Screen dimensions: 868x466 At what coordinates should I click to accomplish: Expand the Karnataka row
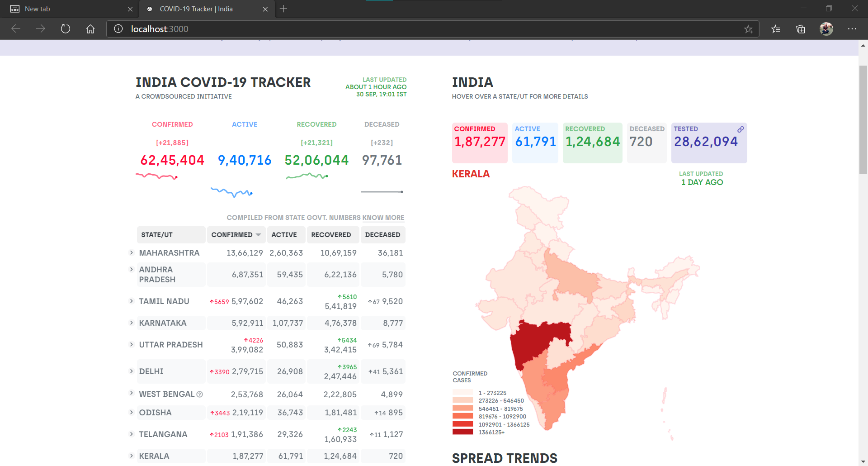tap(132, 323)
